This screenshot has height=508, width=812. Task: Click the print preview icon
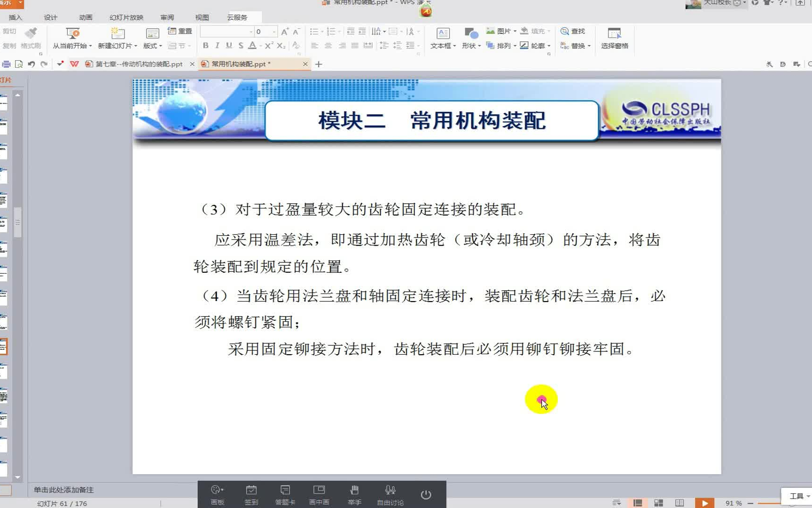19,64
